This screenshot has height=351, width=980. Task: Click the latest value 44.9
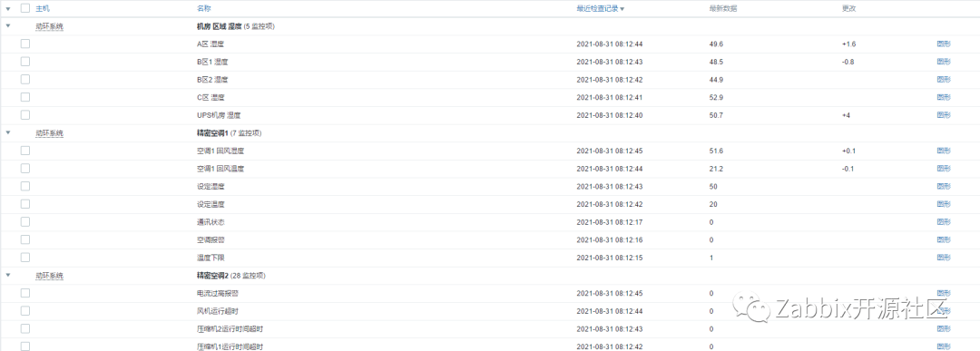(x=716, y=80)
